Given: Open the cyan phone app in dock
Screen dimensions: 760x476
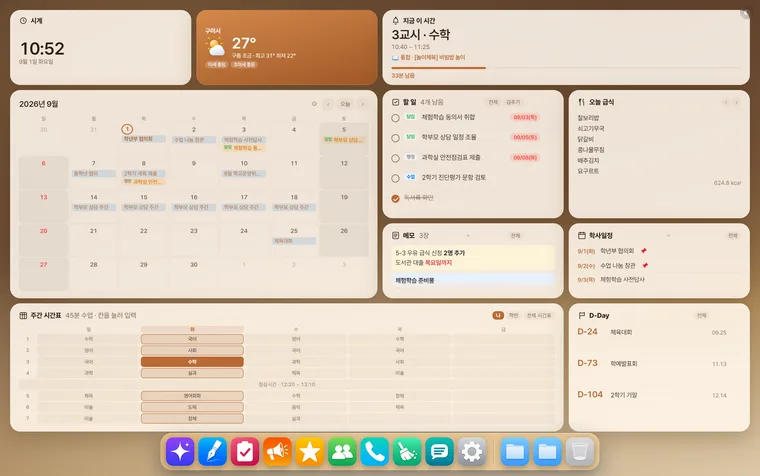Looking at the screenshot, I should tap(375, 452).
